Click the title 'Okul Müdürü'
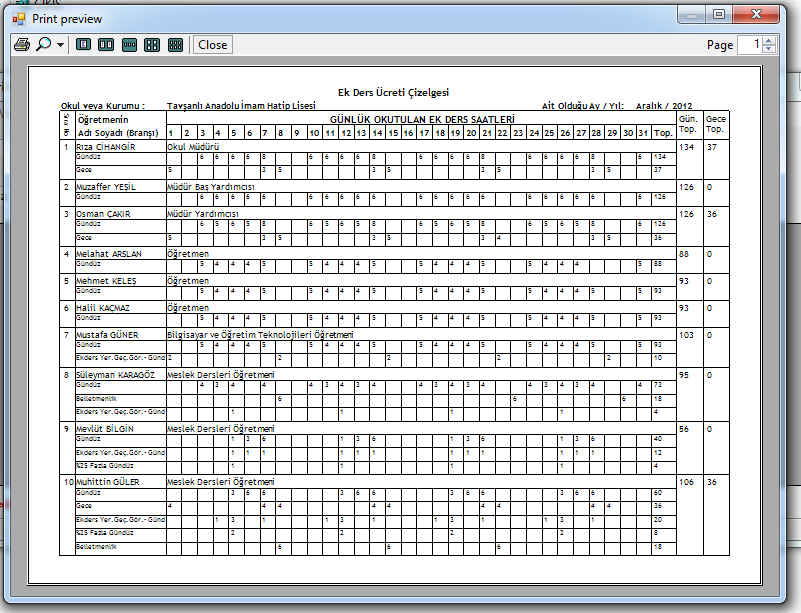 193,147
